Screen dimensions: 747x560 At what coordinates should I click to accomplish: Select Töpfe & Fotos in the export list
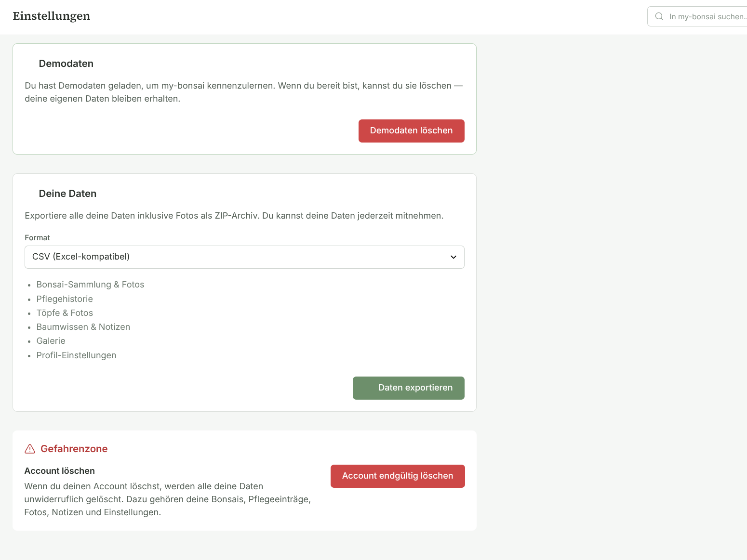tap(65, 313)
